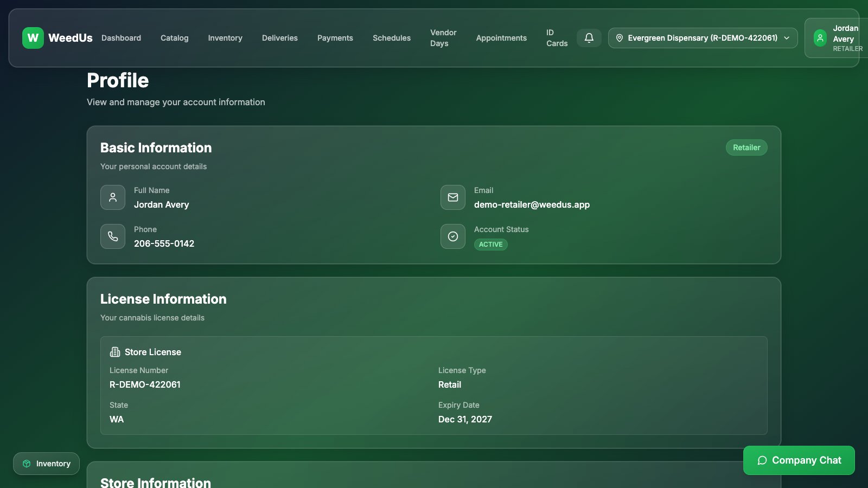Viewport: 868px width, 488px height.
Task: Click the name value Jordan Avery in Basic Information
Action: (162, 204)
